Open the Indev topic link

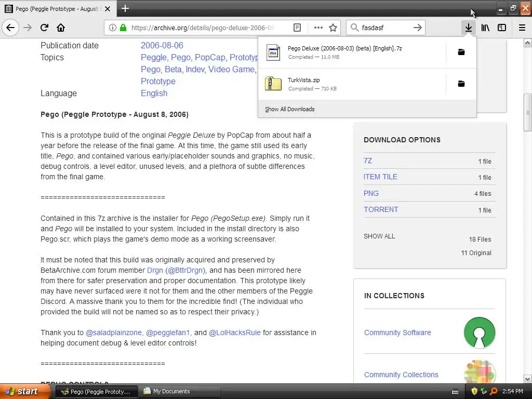coord(195,69)
